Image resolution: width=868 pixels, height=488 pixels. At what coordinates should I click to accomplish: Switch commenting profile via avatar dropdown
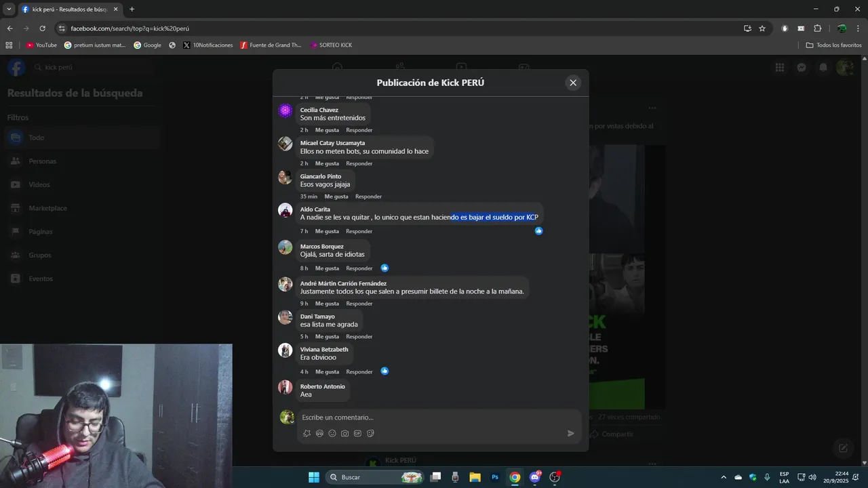point(287,418)
